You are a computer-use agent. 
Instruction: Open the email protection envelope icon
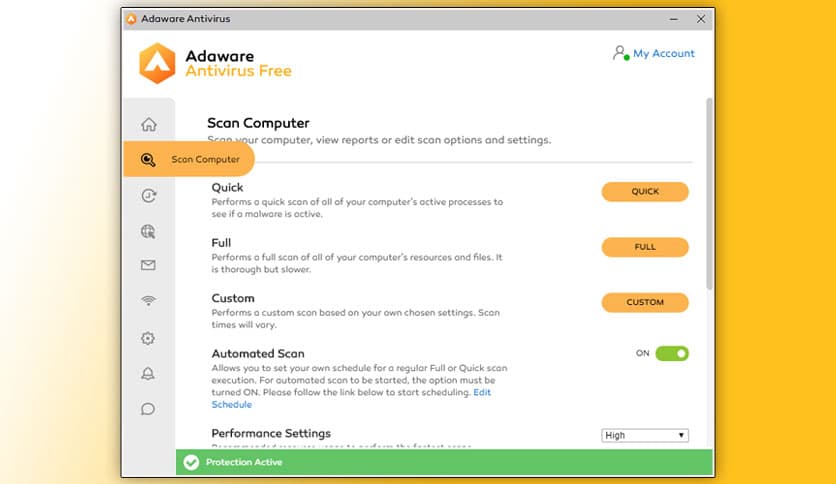tap(148, 266)
